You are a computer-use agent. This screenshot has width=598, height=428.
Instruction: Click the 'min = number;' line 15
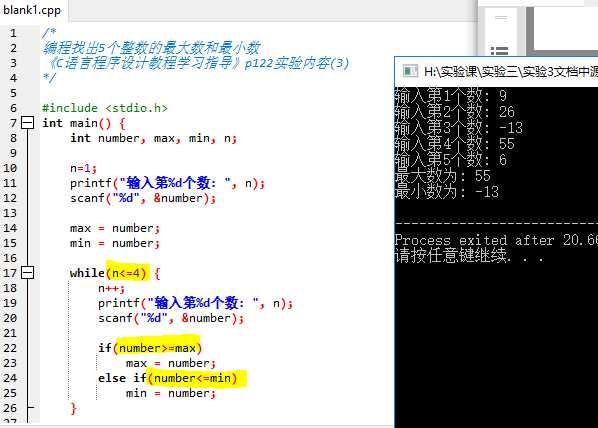(x=115, y=243)
